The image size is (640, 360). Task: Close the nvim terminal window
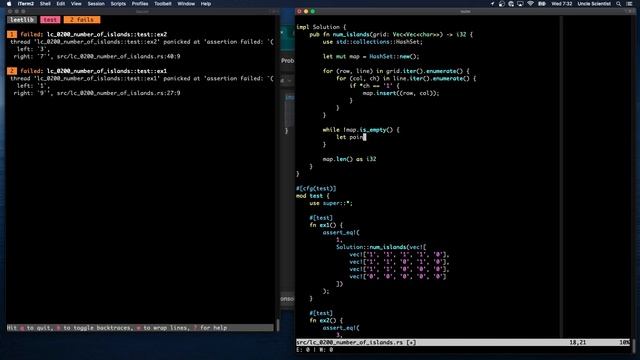(x=299, y=11)
